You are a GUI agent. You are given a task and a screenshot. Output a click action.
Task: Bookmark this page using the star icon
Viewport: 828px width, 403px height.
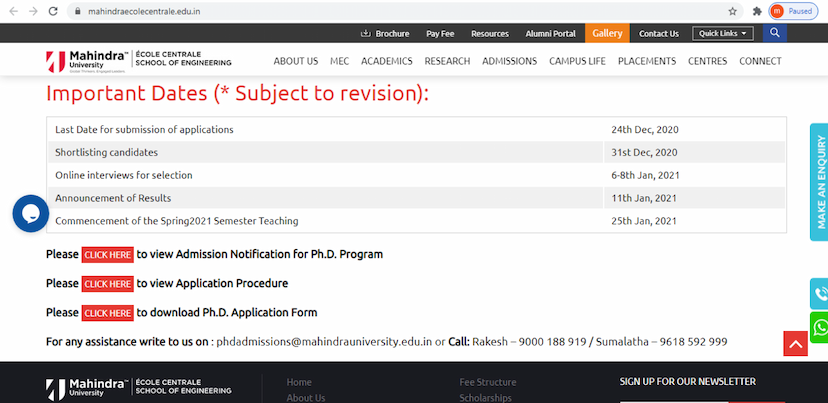pyautogui.click(x=732, y=11)
